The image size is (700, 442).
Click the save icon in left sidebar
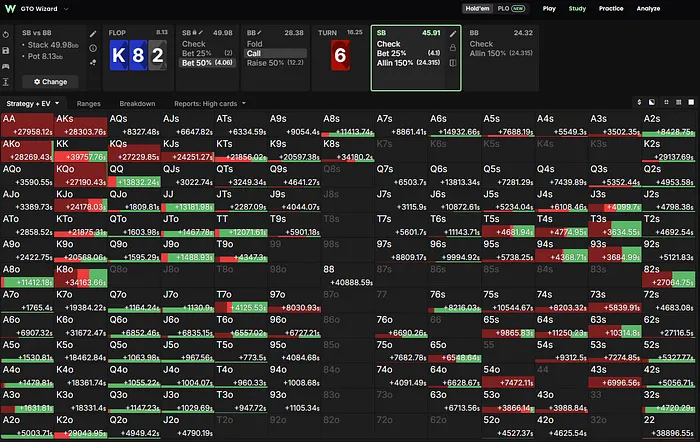click(6, 50)
